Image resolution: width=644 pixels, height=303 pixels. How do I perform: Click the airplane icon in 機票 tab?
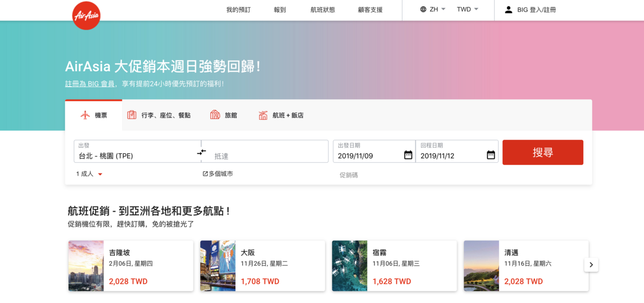coord(85,115)
